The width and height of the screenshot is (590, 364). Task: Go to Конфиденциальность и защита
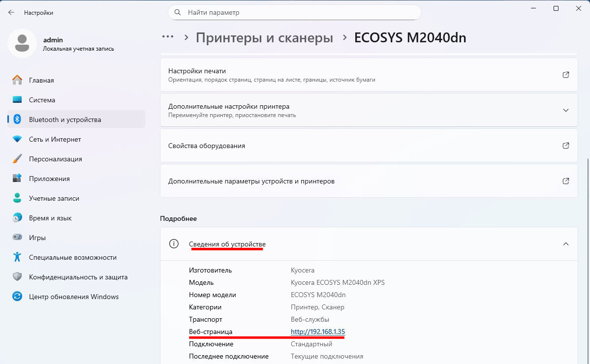click(x=76, y=277)
